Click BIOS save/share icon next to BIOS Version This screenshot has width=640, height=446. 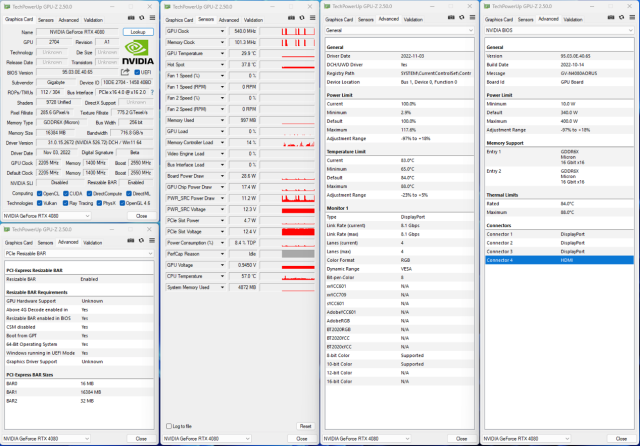click(x=125, y=72)
